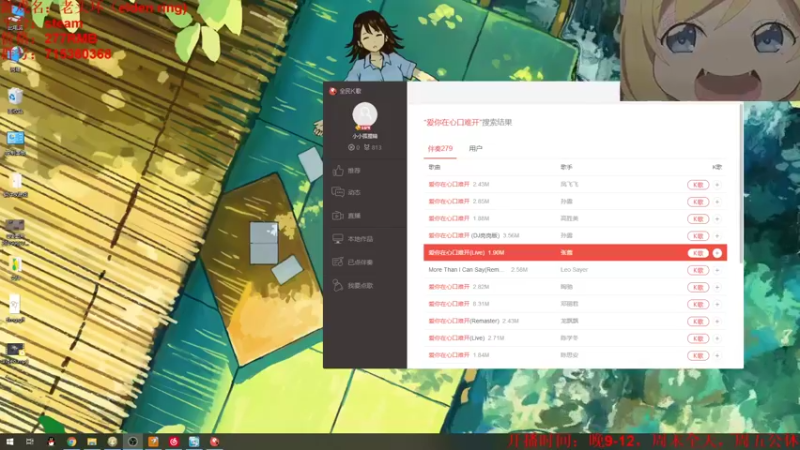
Task: Add the 2.82M song with plus icon
Action: pos(717,287)
